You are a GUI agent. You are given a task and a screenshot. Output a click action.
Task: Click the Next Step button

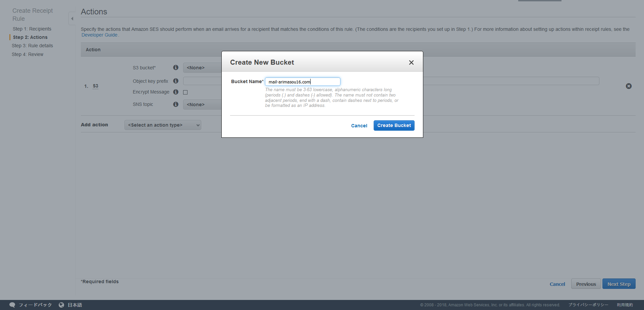tap(619, 284)
